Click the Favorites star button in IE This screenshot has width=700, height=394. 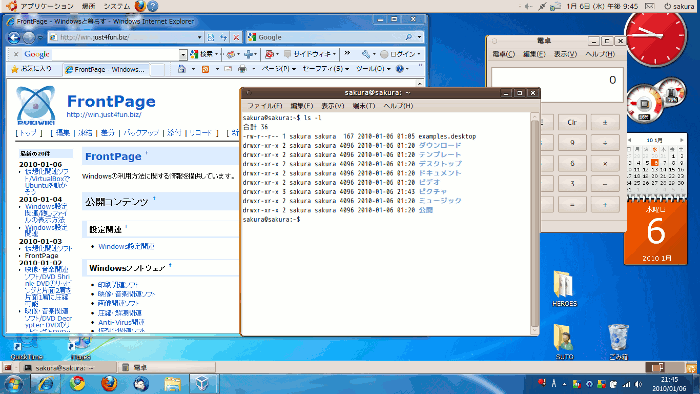pyautogui.click(x=31, y=69)
